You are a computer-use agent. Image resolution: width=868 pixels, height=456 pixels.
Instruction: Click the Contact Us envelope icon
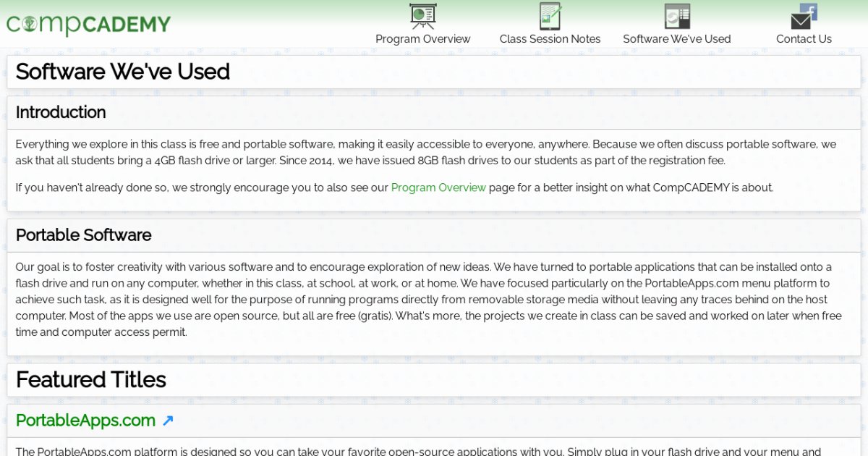[801, 21]
